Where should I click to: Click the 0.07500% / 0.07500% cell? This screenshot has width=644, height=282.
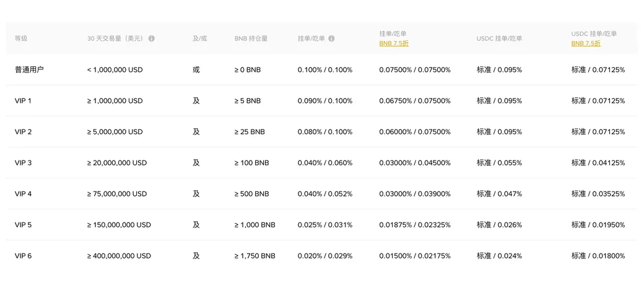415,70
